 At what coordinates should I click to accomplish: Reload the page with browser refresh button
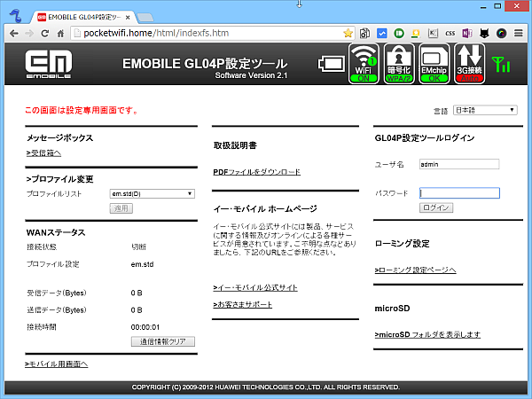[44, 33]
